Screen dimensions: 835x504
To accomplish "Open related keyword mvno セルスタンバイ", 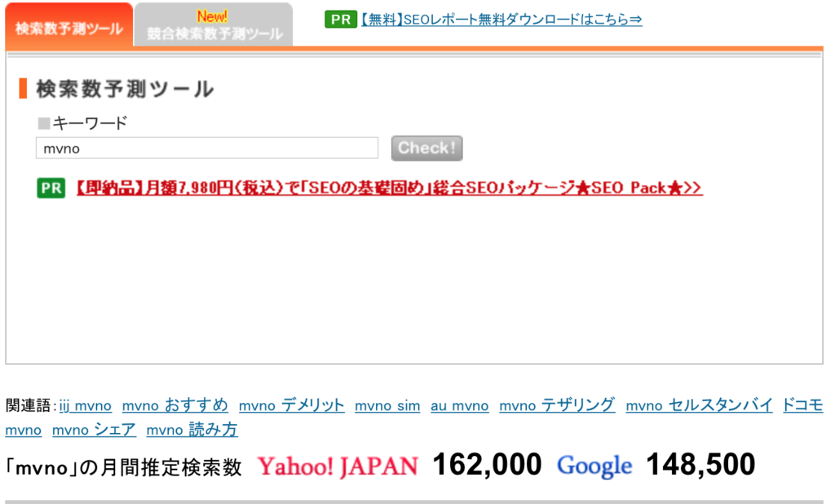I will (699, 406).
